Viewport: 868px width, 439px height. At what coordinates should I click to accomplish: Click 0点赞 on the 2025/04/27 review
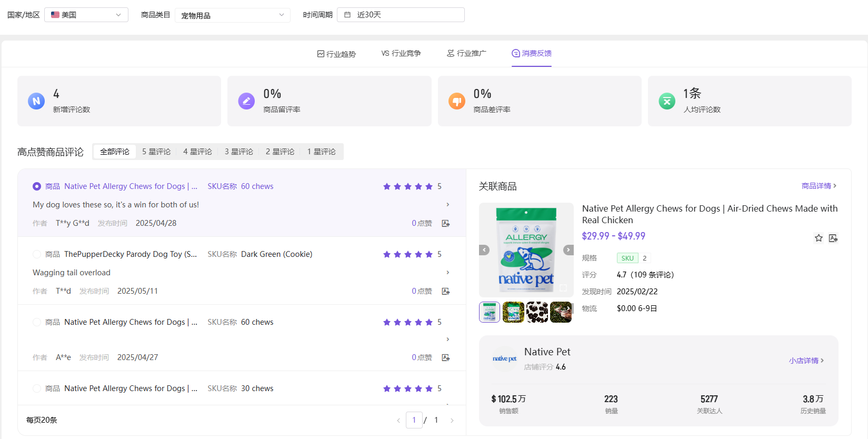tap(422, 357)
